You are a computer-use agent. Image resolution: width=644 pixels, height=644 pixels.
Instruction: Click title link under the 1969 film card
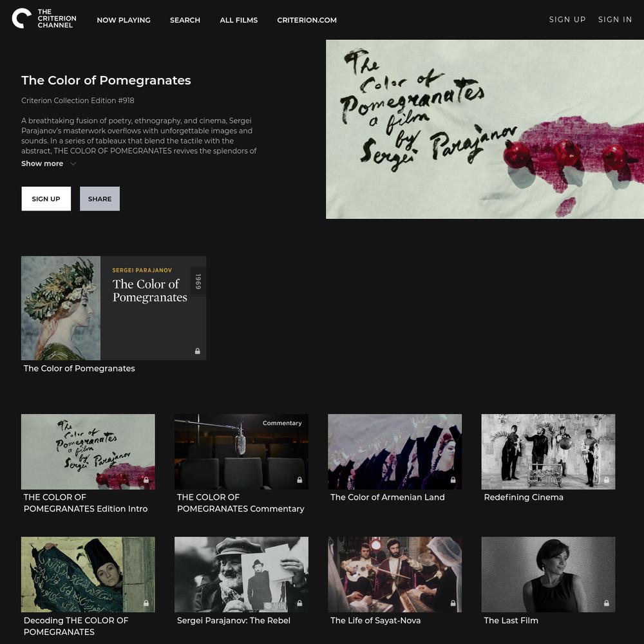pos(79,368)
